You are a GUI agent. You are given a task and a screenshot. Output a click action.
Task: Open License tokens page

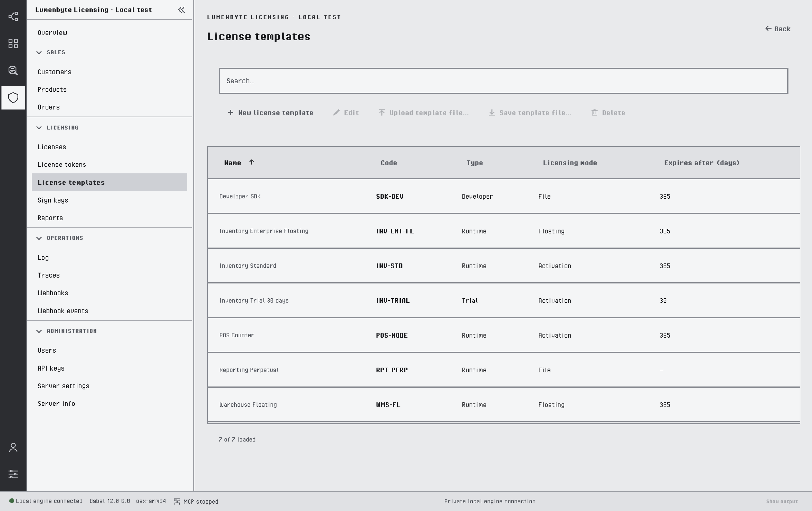[109, 165]
